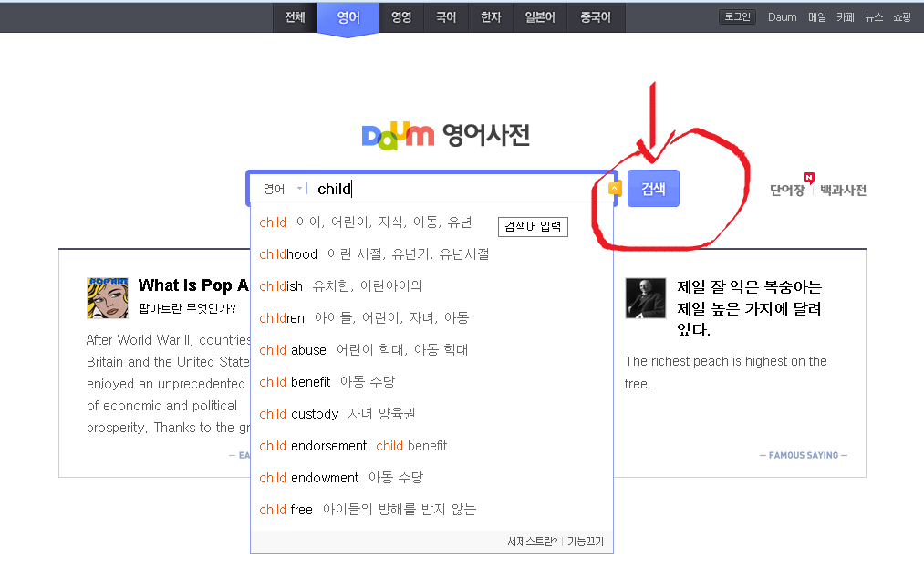The width and height of the screenshot is (924, 569).
Task: Open the pop art article thumbnail
Action: click(108, 298)
